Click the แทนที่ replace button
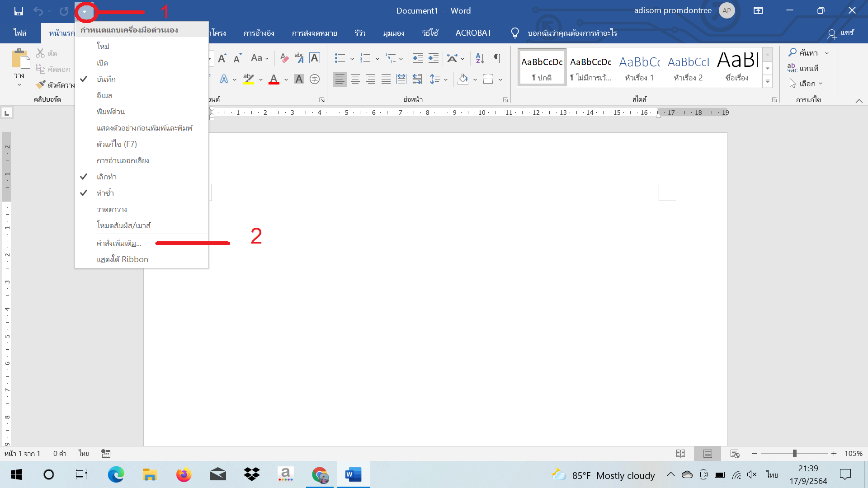 803,68
